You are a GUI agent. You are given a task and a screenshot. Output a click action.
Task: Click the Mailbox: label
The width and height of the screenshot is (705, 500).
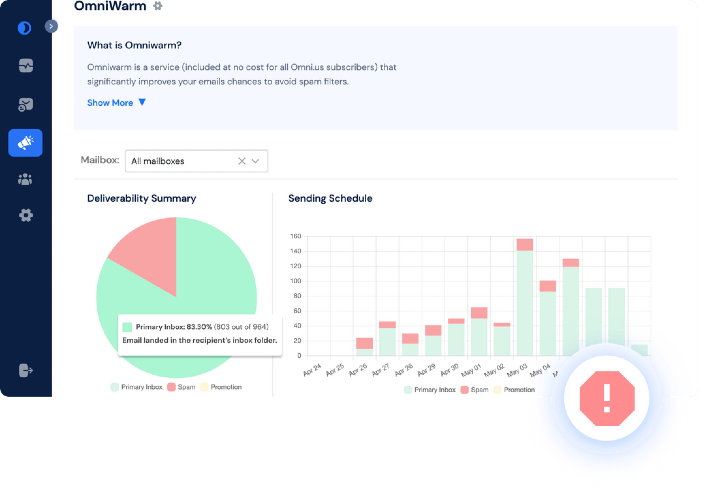tap(100, 160)
